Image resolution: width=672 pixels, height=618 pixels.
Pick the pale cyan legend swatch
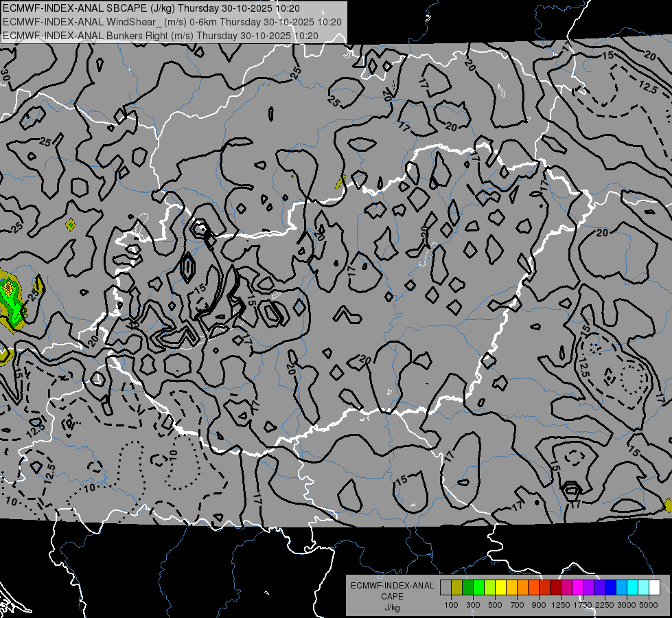click(644, 588)
